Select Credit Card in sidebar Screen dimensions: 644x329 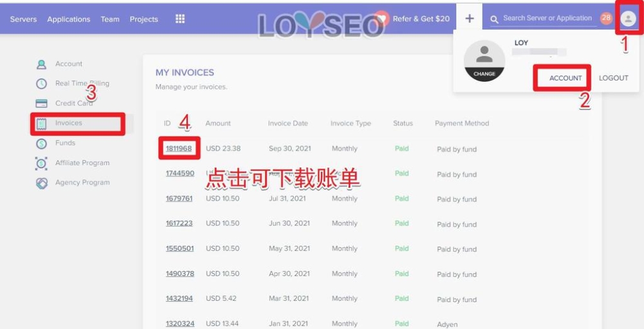(x=74, y=103)
